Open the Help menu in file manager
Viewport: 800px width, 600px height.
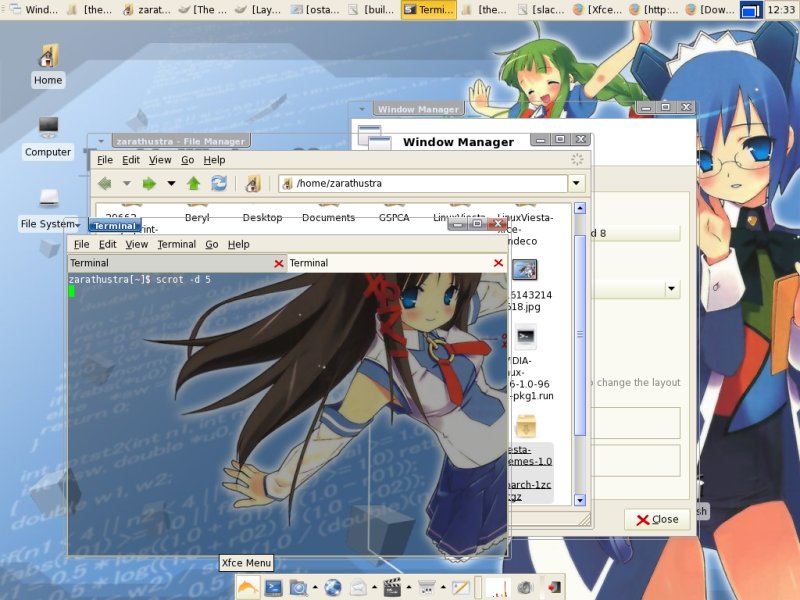(214, 160)
